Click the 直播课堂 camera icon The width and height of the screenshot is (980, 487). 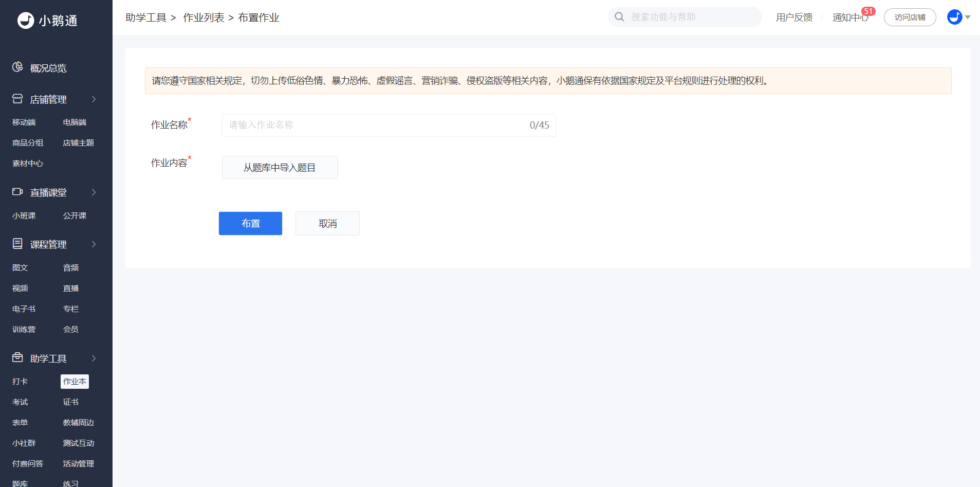click(17, 192)
